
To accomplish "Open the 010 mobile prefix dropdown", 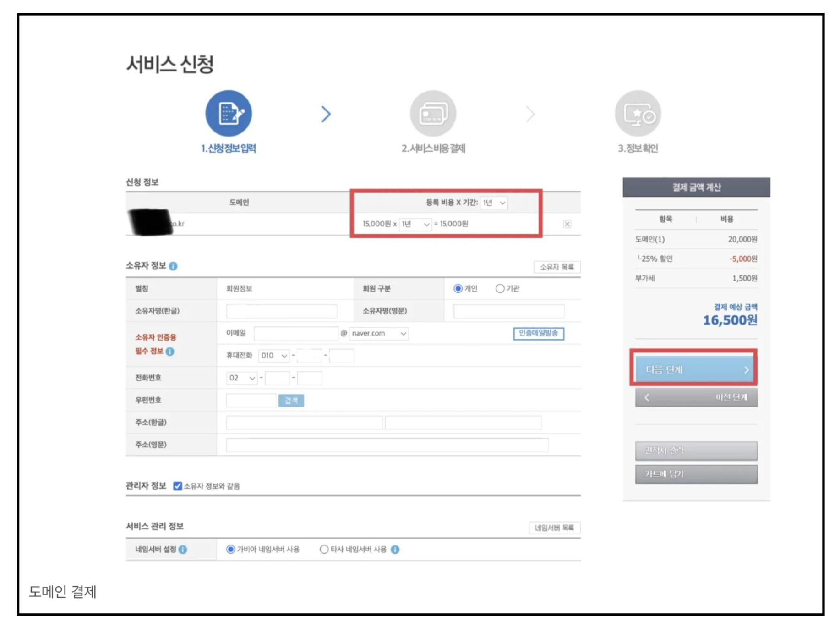I will [273, 355].
